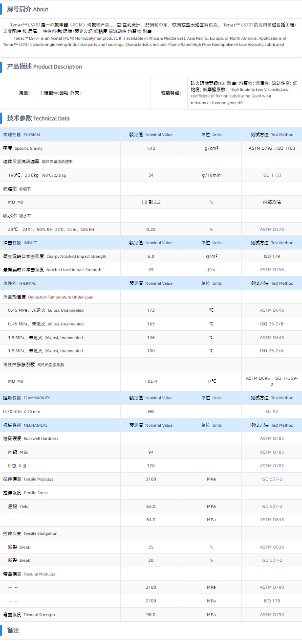302x644 pixels.
Task: Open ASTM D648 link in the 136 °C row
Action: (272, 338)
